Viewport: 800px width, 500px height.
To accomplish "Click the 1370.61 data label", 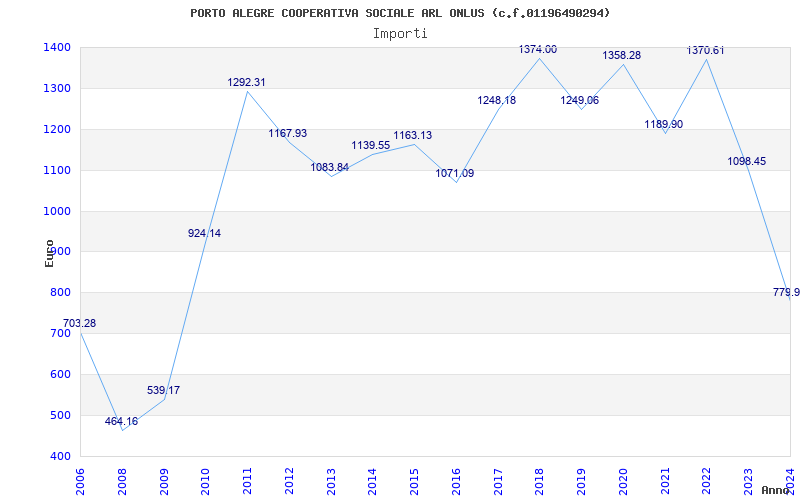I will [x=705, y=51].
